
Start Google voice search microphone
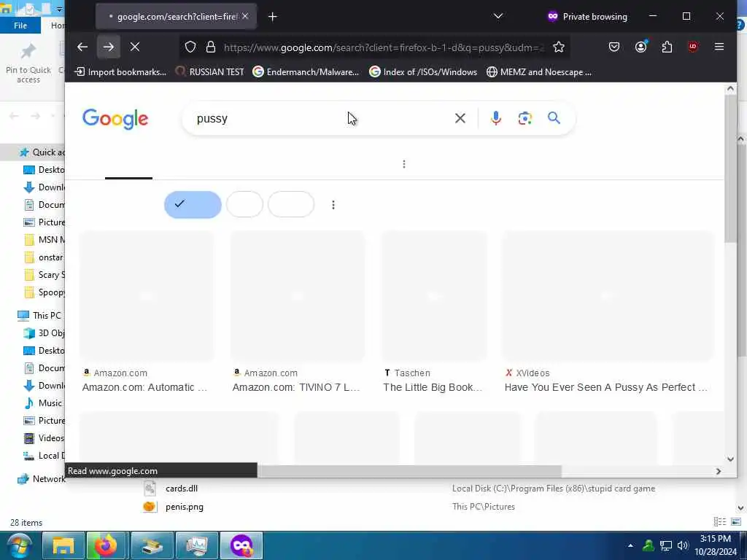(496, 118)
